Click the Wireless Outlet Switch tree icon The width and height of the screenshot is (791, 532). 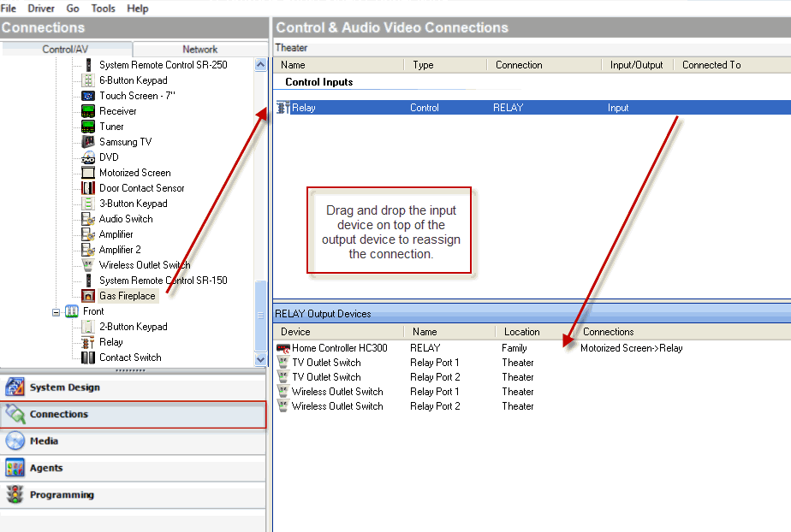pyautogui.click(x=88, y=265)
